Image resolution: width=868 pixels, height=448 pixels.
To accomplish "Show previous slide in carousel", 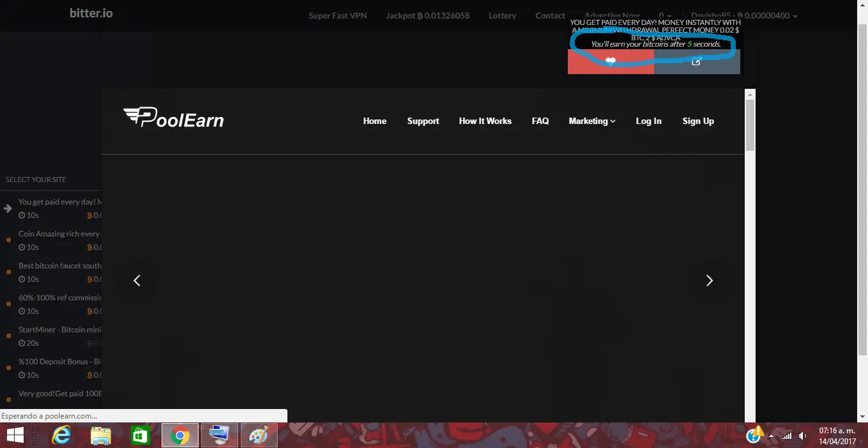I will (137, 280).
